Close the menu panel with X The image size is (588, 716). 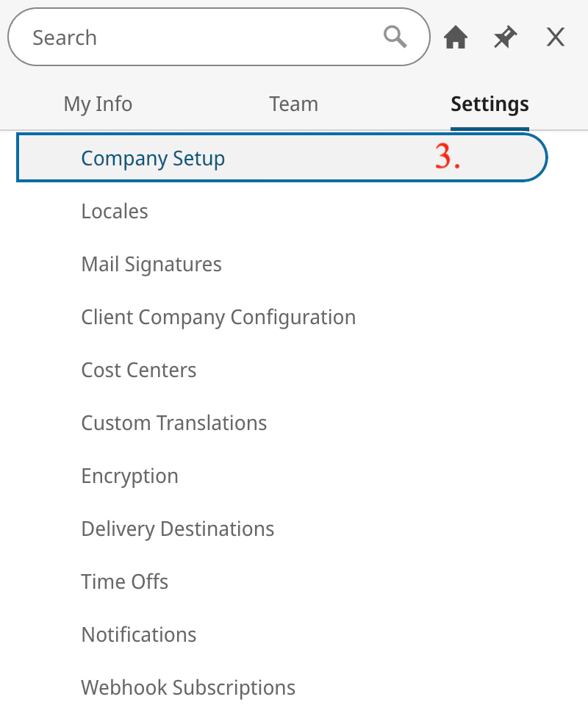coord(556,37)
